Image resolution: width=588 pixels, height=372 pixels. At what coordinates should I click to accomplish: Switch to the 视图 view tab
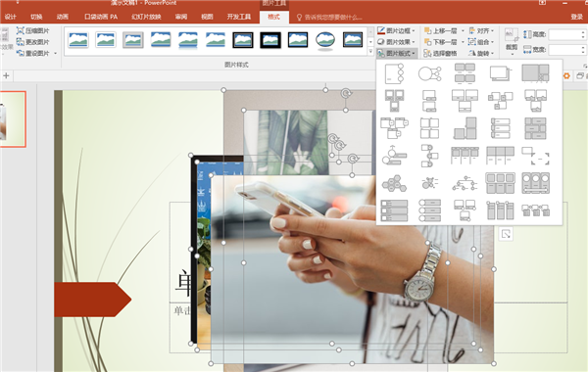207,17
